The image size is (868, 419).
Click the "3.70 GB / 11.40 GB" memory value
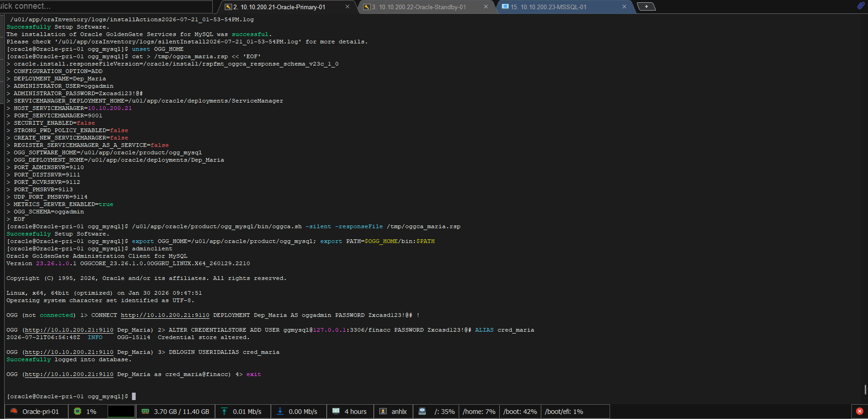pos(181,412)
